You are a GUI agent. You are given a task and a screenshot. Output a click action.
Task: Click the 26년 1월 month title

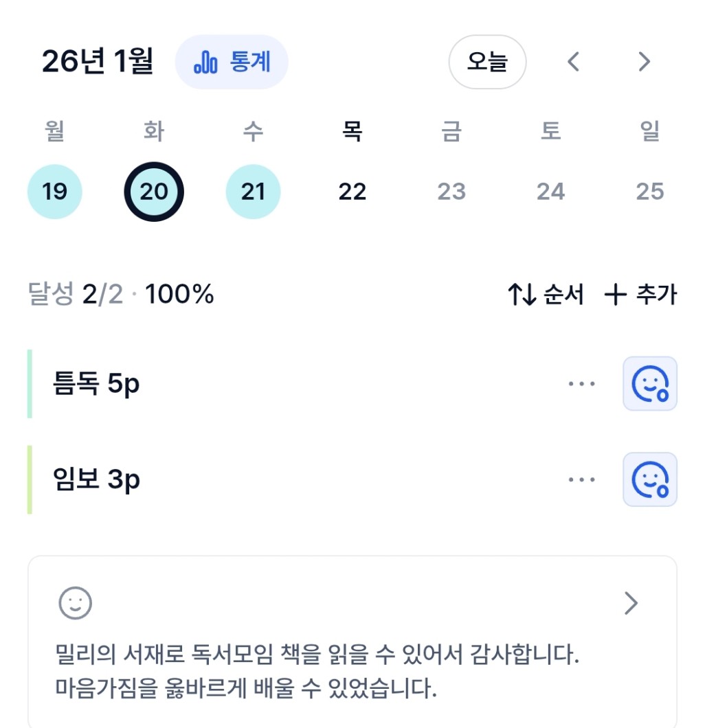pos(98,62)
